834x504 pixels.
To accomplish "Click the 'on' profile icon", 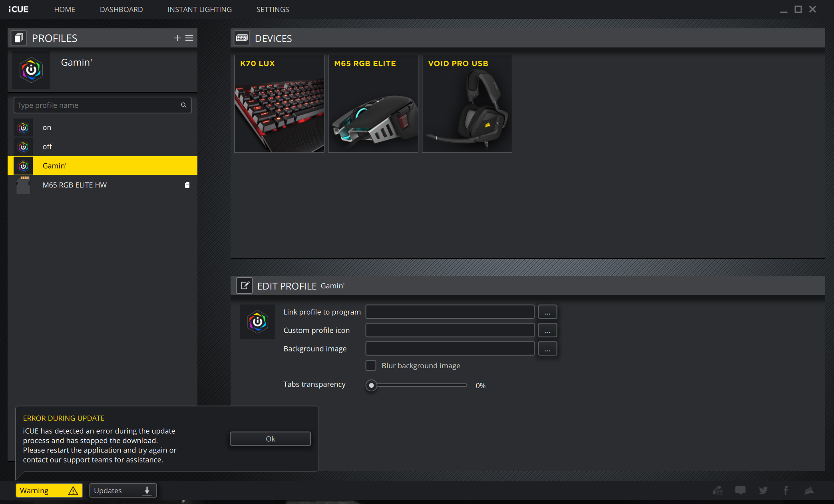I will (x=24, y=128).
